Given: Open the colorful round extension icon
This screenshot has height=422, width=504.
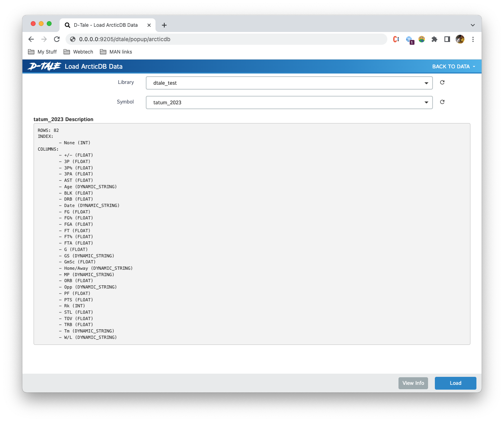Looking at the screenshot, I should (x=422, y=39).
